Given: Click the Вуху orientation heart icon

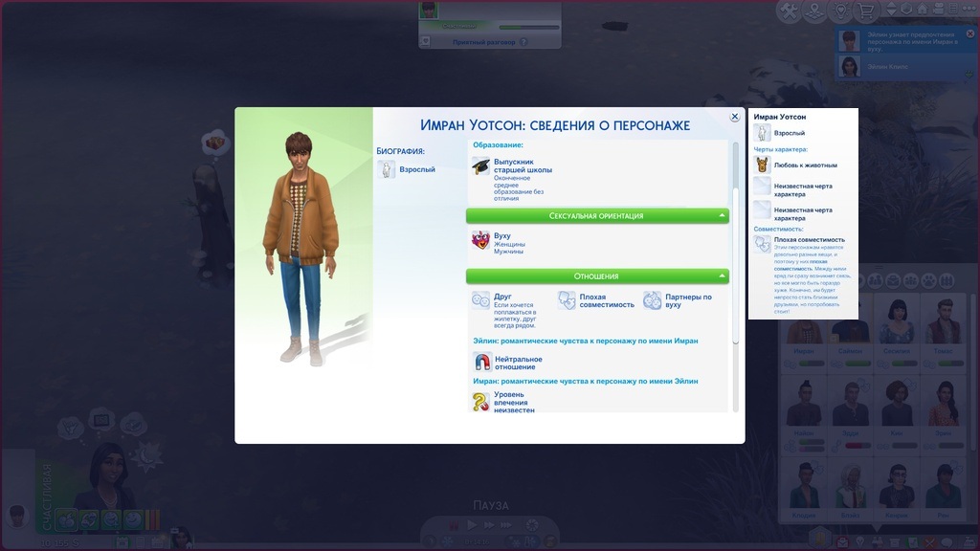Looking at the screenshot, I should click(x=480, y=240).
